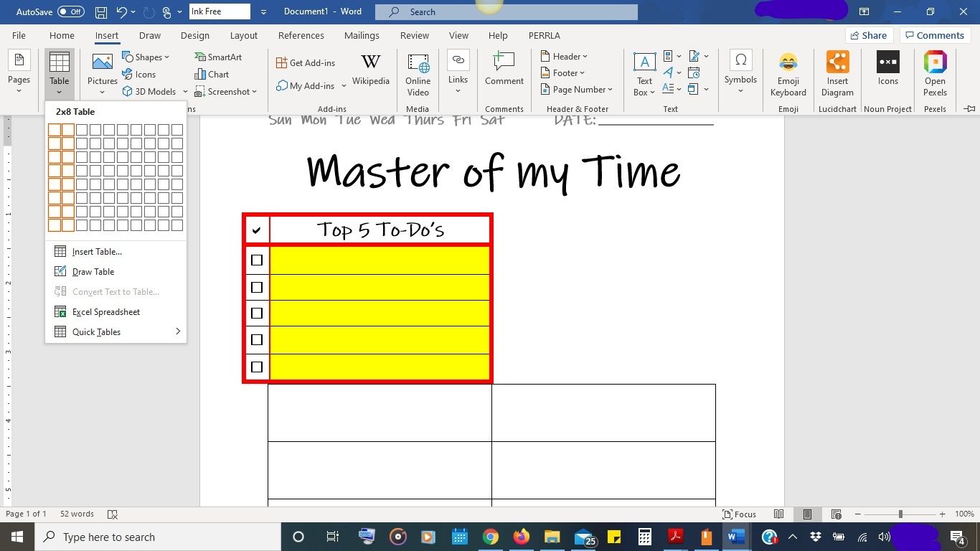Choose Insert Table from the Table menu

click(97, 251)
